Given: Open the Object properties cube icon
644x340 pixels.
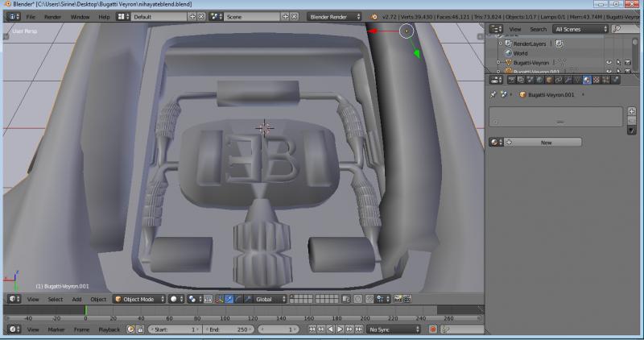Looking at the screenshot, I should (x=551, y=79).
